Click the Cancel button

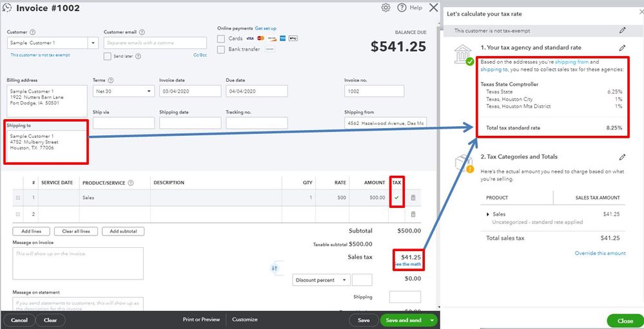coord(19,321)
